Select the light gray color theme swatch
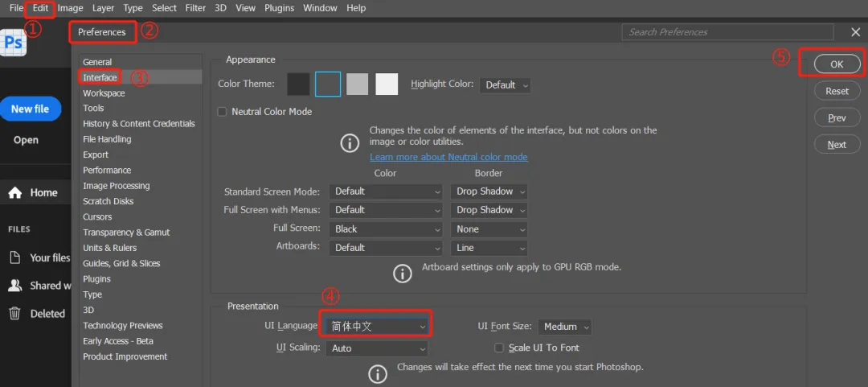The image size is (868, 387). (x=357, y=84)
